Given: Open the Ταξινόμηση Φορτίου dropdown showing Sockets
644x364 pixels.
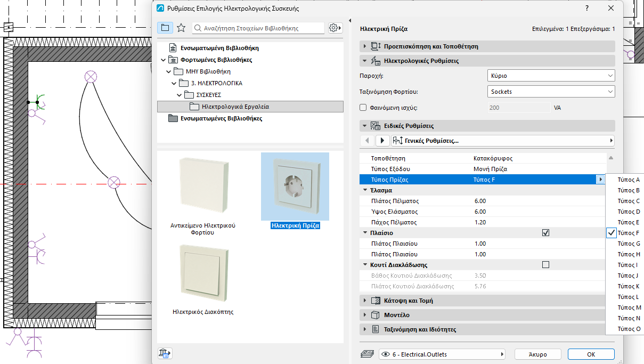Looking at the screenshot, I should (x=551, y=92).
